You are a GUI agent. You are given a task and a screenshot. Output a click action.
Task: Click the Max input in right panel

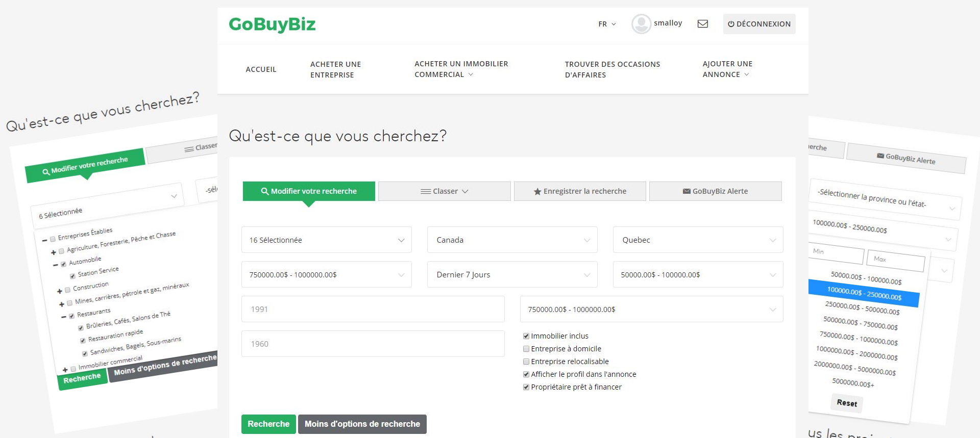click(896, 261)
